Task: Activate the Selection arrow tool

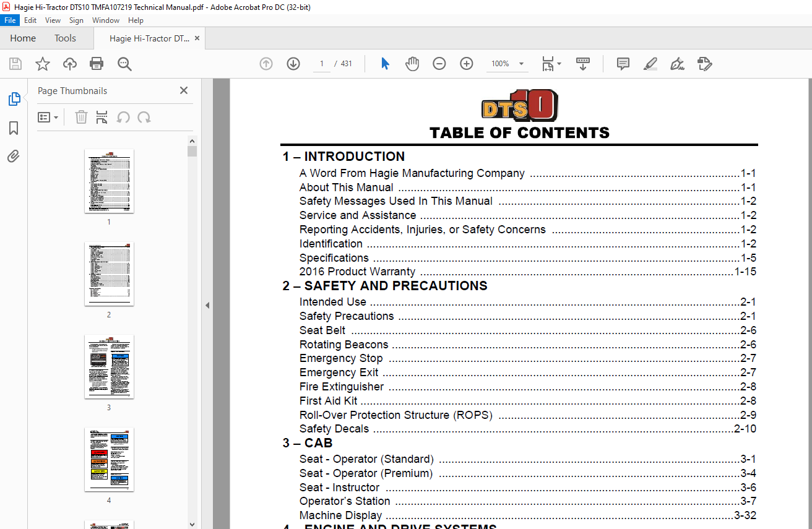Action: tap(385, 64)
